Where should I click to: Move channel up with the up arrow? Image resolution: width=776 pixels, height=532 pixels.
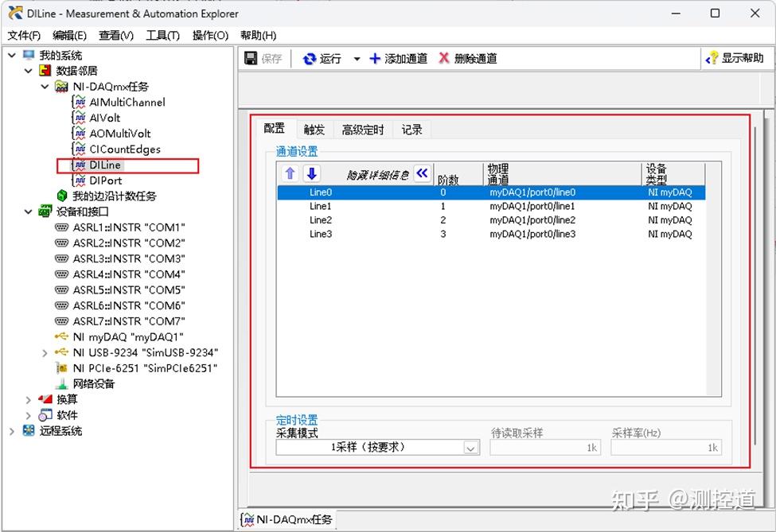(x=290, y=173)
